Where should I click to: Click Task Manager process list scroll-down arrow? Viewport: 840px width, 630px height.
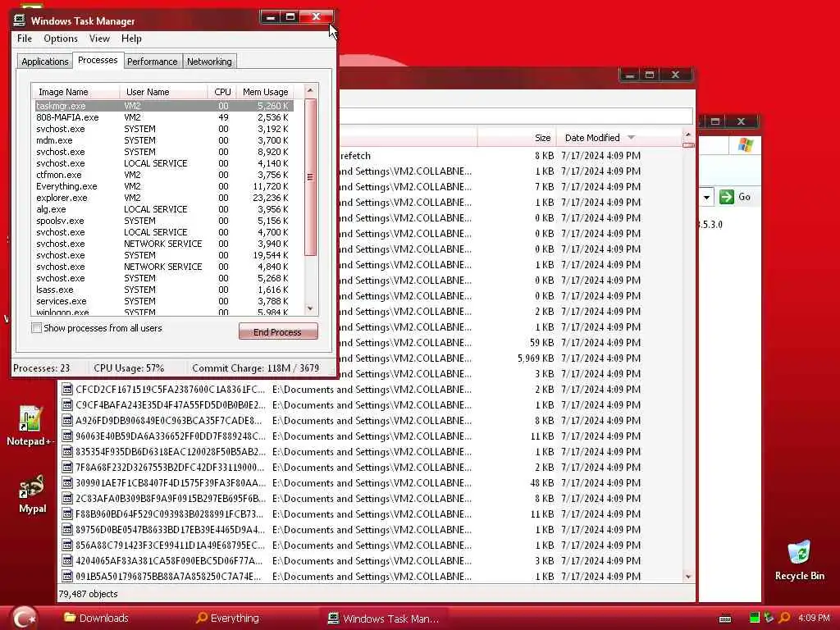click(x=310, y=308)
